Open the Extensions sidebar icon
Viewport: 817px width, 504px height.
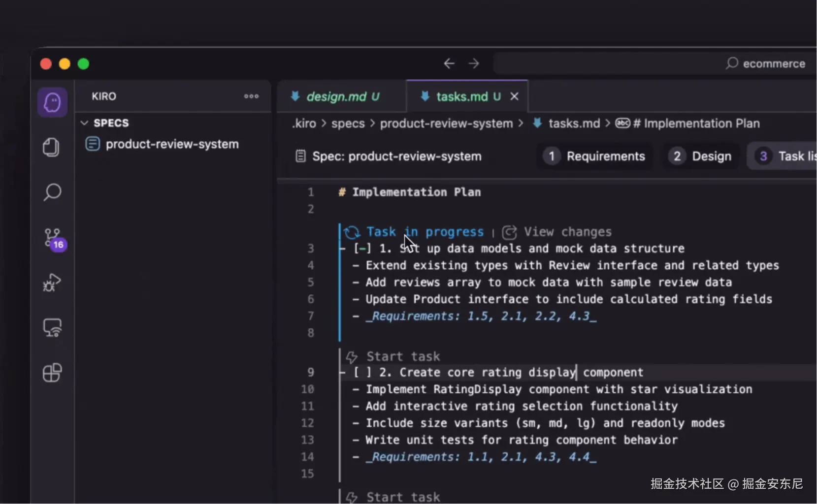[x=52, y=373]
